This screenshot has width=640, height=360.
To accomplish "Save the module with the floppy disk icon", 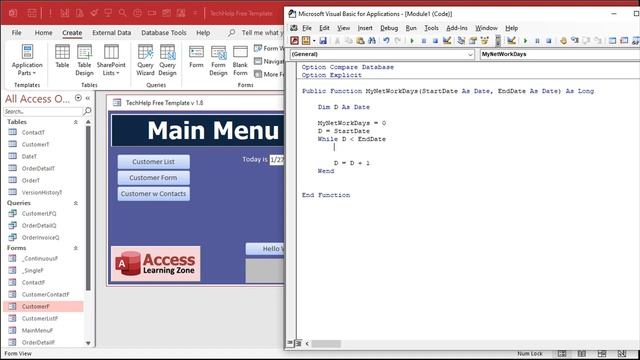I will pyautogui.click(x=323, y=40).
